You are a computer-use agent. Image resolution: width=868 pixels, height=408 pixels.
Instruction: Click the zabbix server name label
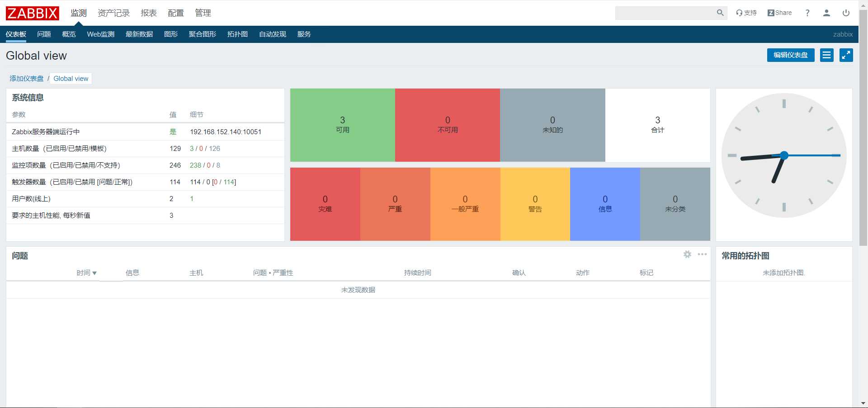tap(843, 34)
